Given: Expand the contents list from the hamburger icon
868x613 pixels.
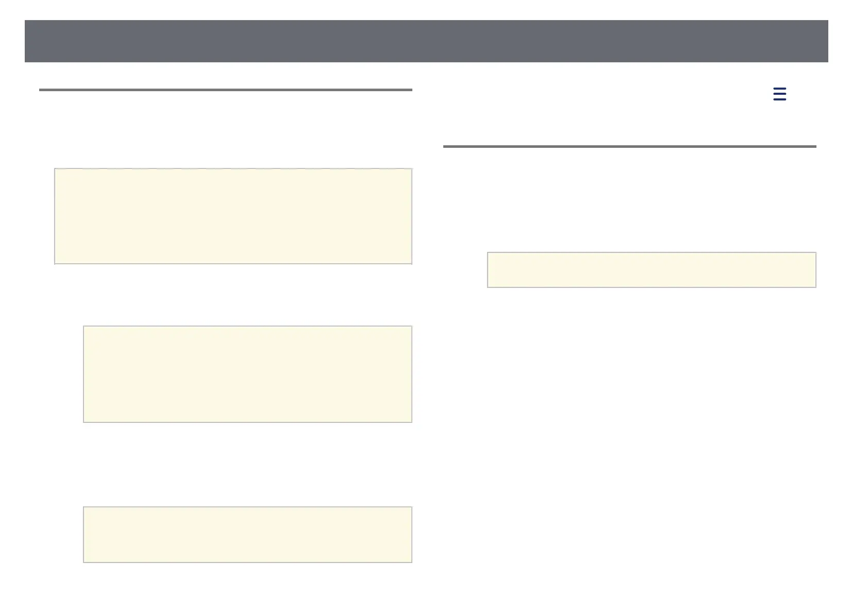Looking at the screenshot, I should coord(779,94).
